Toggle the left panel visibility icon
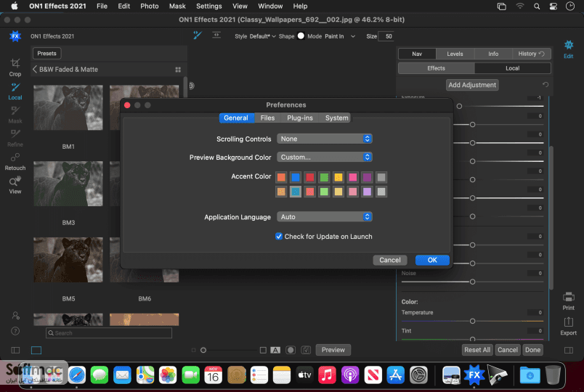The image size is (584, 392). point(15,350)
